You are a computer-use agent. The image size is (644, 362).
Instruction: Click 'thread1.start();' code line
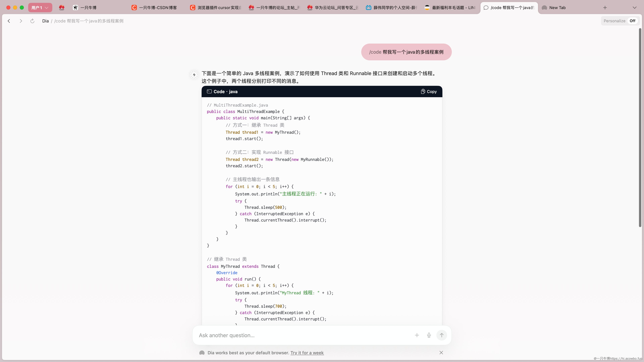coord(244,139)
